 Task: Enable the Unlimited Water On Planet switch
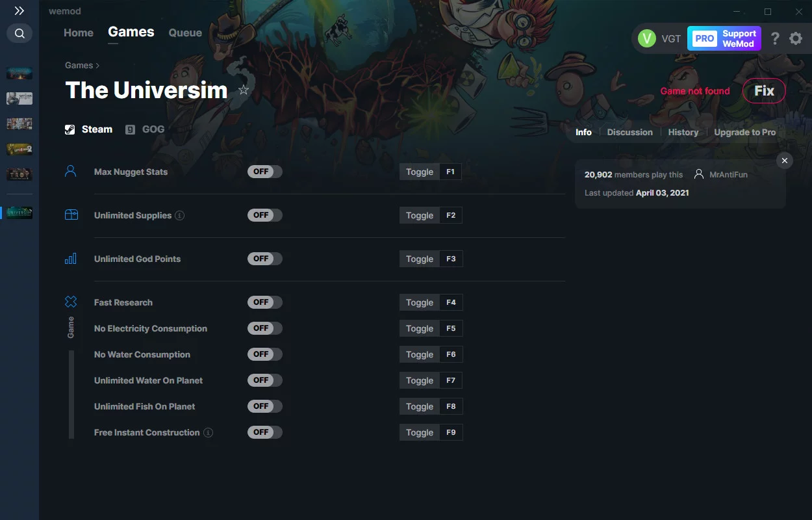pos(265,380)
